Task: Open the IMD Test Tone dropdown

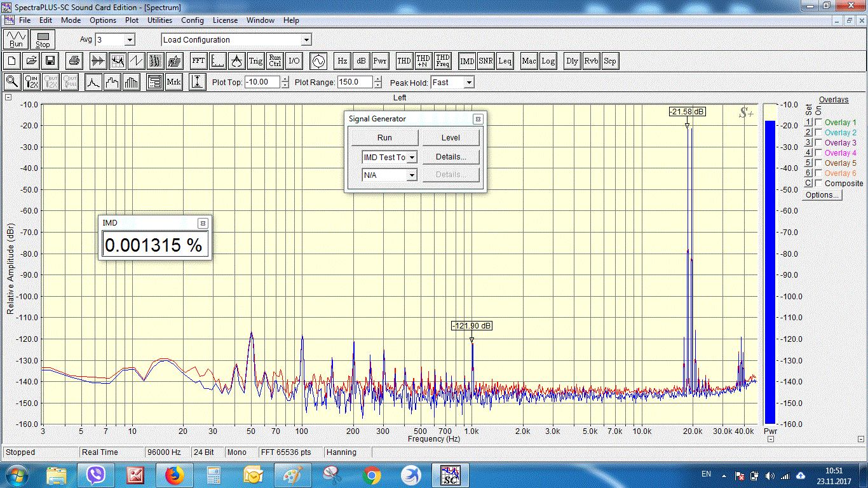Action: pyautogui.click(x=412, y=157)
